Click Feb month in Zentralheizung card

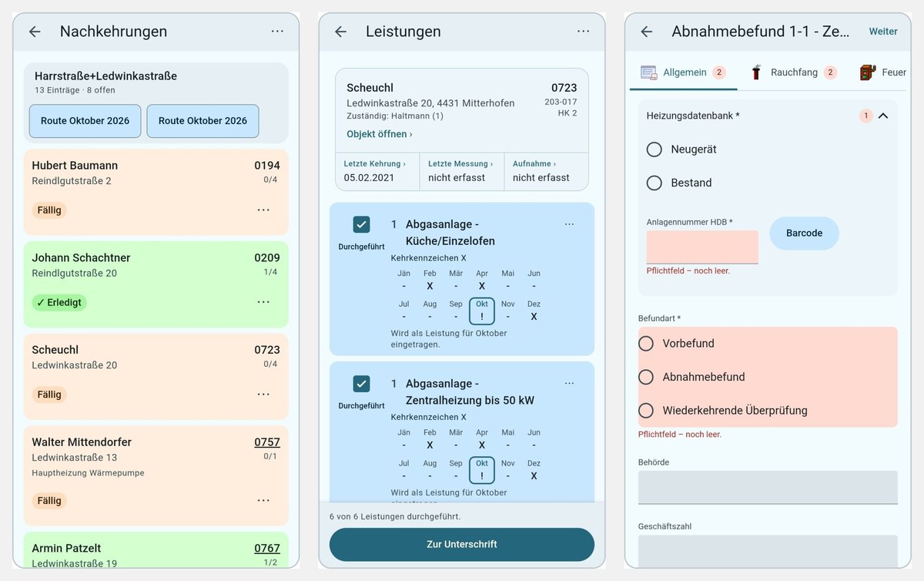pyautogui.click(x=430, y=439)
